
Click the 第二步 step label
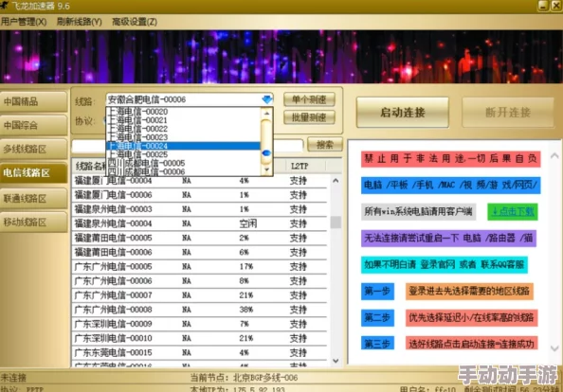click(x=377, y=318)
